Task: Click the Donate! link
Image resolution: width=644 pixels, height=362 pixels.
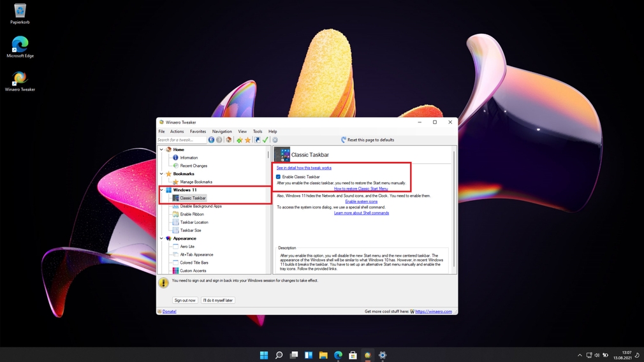Action: [x=169, y=312]
